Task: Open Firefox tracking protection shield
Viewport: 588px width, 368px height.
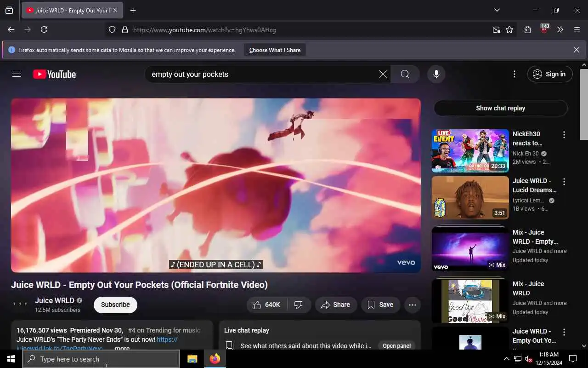Action: [x=112, y=29]
